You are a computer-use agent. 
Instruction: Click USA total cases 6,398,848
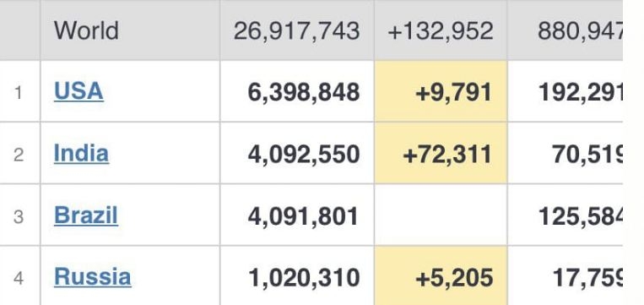[304, 91]
